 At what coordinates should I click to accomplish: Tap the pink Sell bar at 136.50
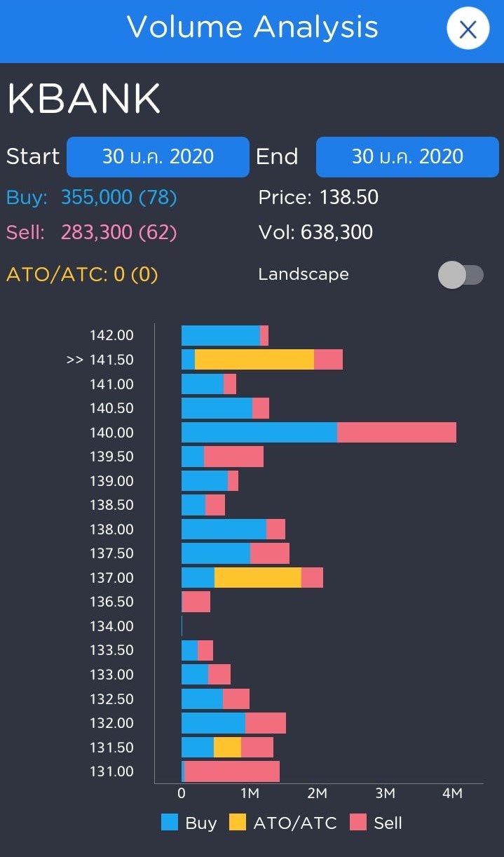tap(196, 602)
